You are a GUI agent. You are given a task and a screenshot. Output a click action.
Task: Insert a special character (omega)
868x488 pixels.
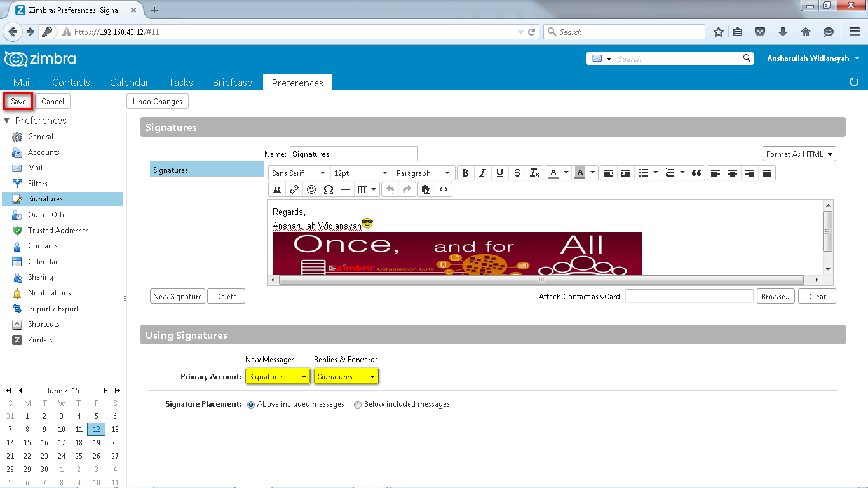click(x=329, y=189)
